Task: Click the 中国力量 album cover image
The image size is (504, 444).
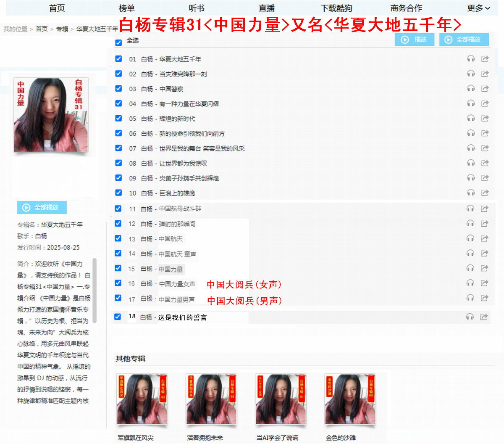Action: click(x=51, y=115)
